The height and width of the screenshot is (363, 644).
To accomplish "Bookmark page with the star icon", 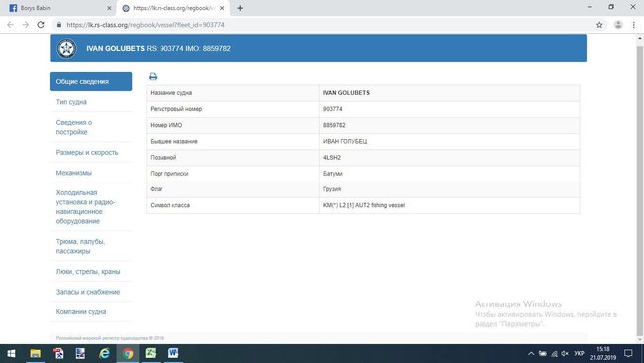I will (x=599, y=25).
